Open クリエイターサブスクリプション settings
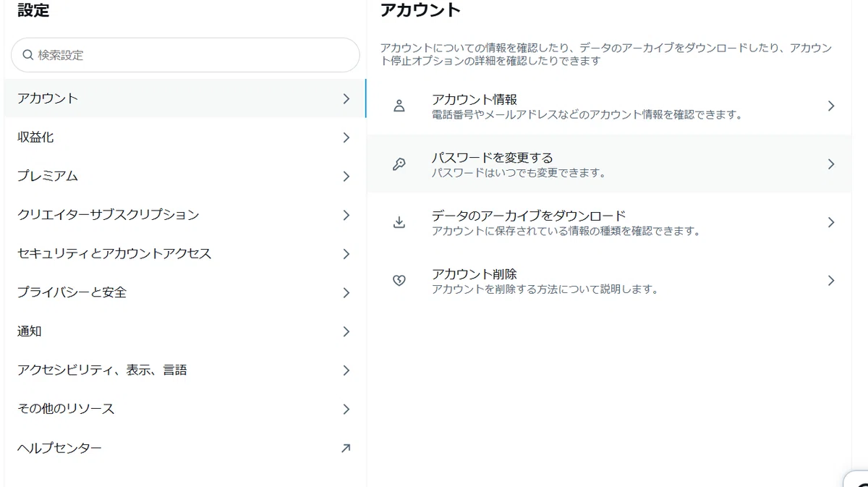 click(185, 215)
